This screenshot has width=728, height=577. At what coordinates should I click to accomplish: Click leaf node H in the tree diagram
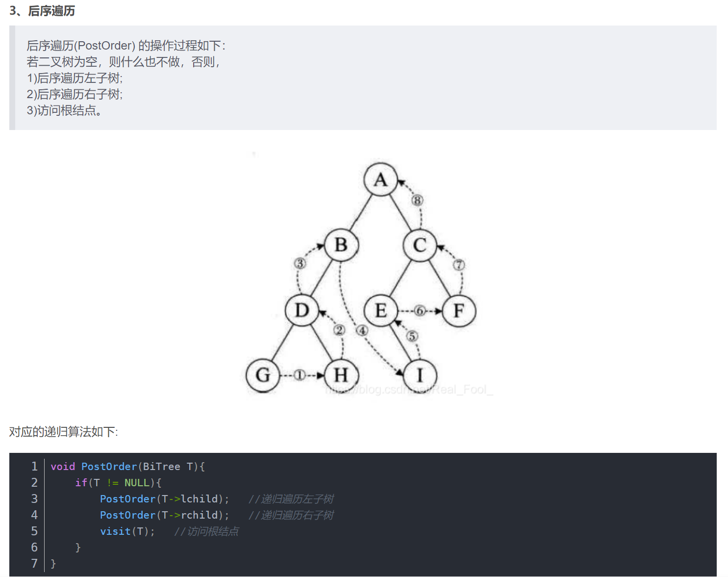[x=341, y=375]
